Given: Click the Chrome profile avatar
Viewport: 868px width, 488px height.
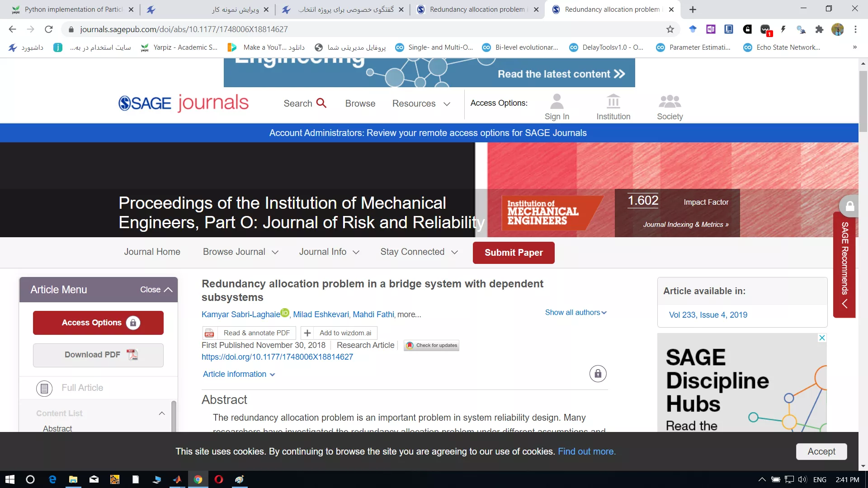Looking at the screenshot, I should click(x=838, y=29).
